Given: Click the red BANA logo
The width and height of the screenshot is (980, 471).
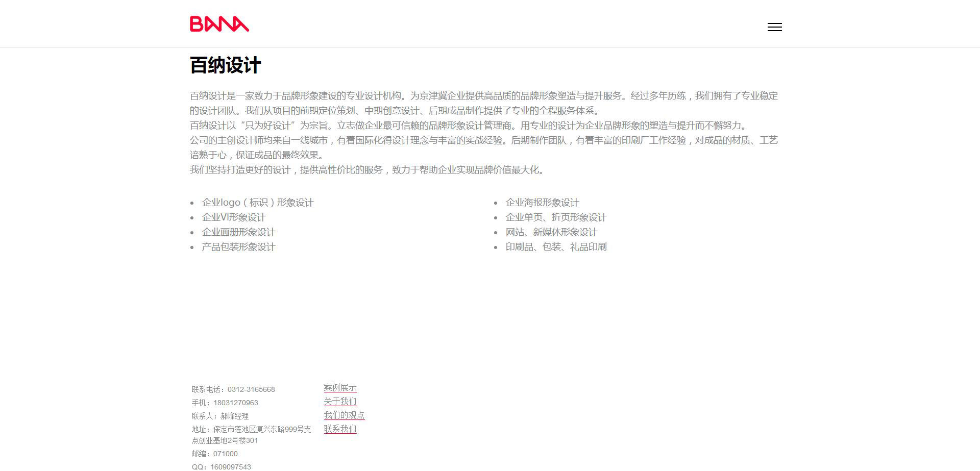Looking at the screenshot, I should click(x=219, y=24).
